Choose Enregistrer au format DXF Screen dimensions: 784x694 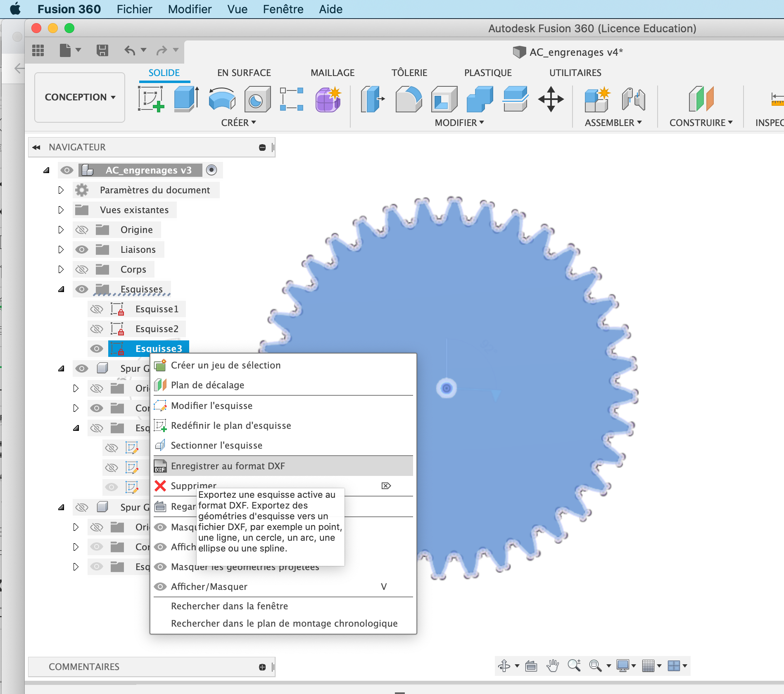tap(228, 466)
